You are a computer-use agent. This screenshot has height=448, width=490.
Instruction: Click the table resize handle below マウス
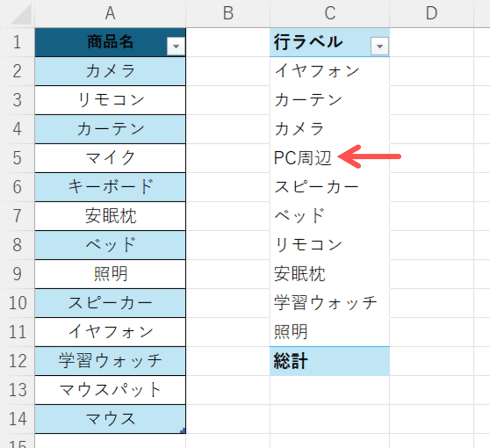point(183,431)
